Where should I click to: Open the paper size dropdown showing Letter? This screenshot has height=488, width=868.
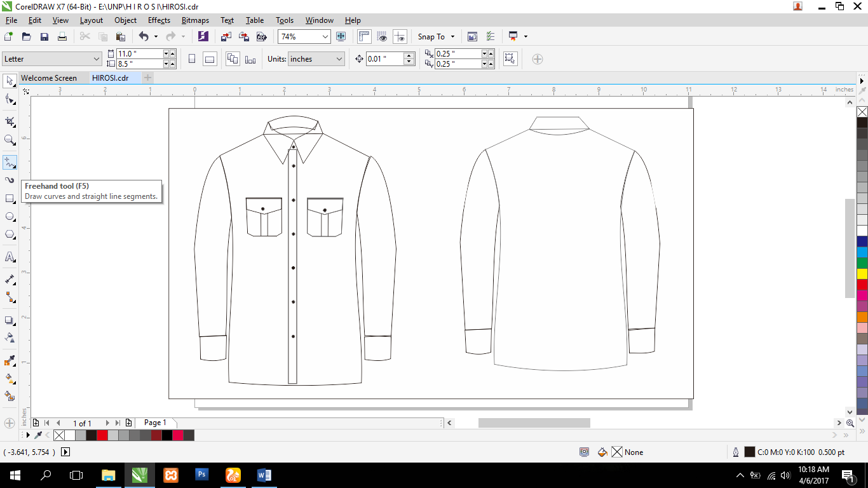tap(51, 58)
